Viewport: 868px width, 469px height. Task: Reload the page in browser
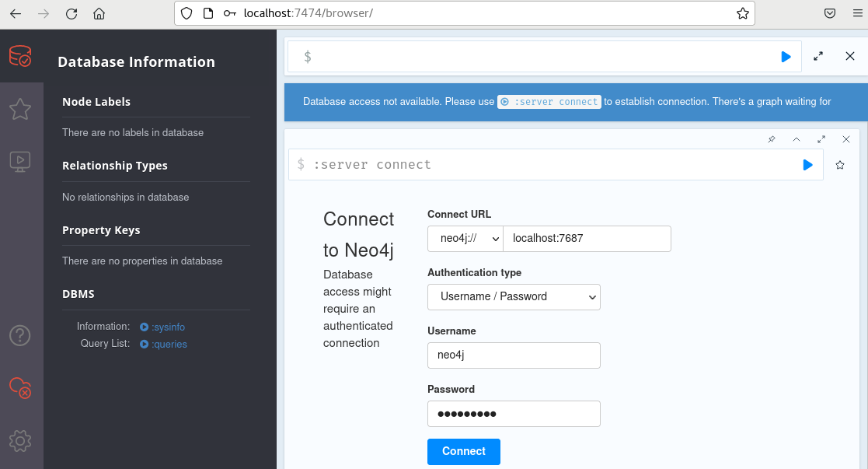71,14
